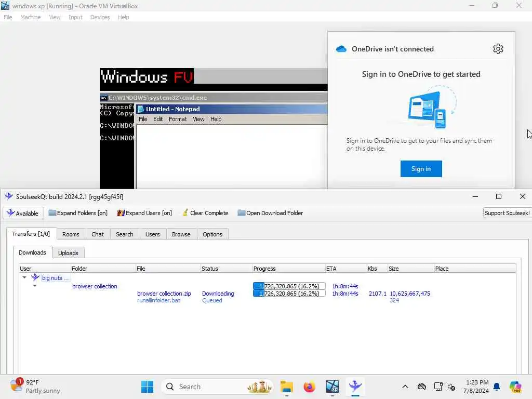Click Sign in on the OneDrive panel
532x399 pixels.
[421, 169]
